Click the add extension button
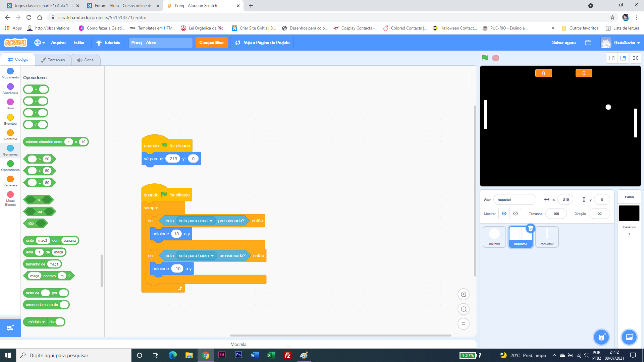 10,327
